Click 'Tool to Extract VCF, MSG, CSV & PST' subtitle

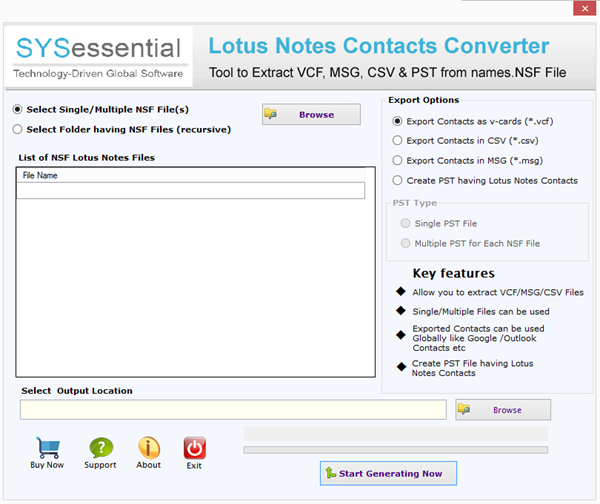pos(387,72)
